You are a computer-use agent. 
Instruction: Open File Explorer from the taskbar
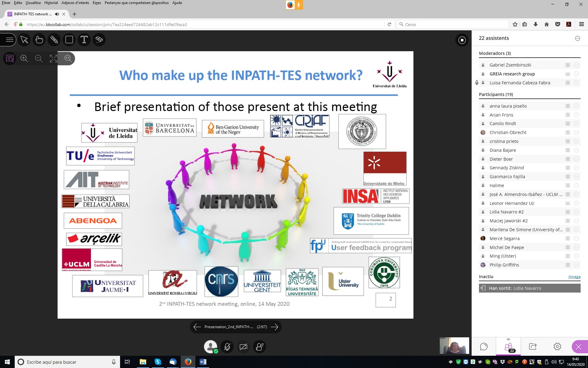143,362
